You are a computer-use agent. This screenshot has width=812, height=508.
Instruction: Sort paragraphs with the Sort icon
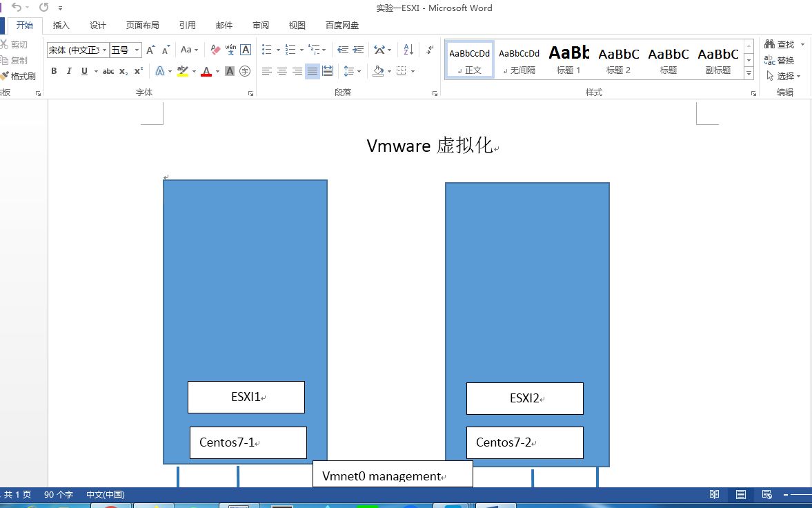(408, 49)
